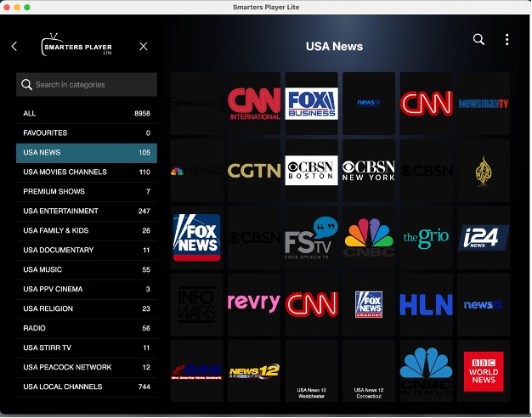Open the CNN International channel tile
This screenshot has height=418, width=532.
pos(254,103)
